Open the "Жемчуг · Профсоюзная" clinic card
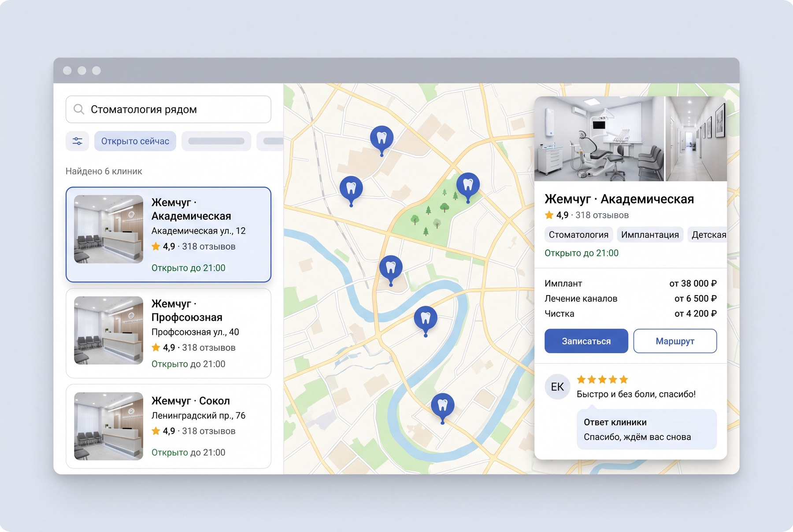Viewport: 793px width, 532px height. point(168,333)
